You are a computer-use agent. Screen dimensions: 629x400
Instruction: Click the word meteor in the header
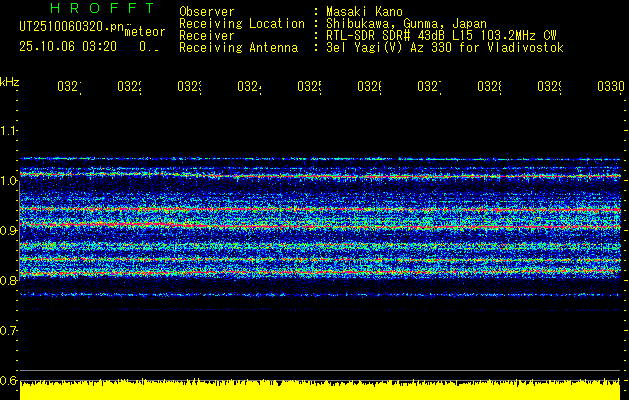click(x=145, y=32)
